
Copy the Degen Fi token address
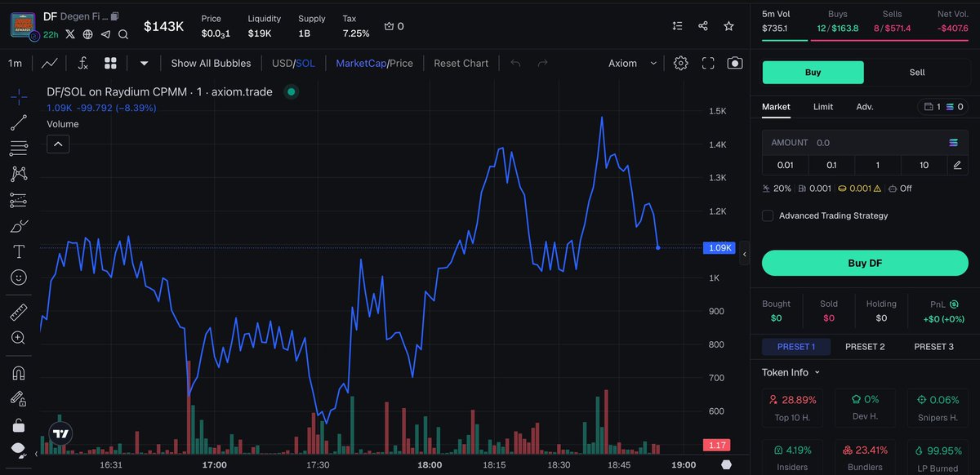(115, 16)
